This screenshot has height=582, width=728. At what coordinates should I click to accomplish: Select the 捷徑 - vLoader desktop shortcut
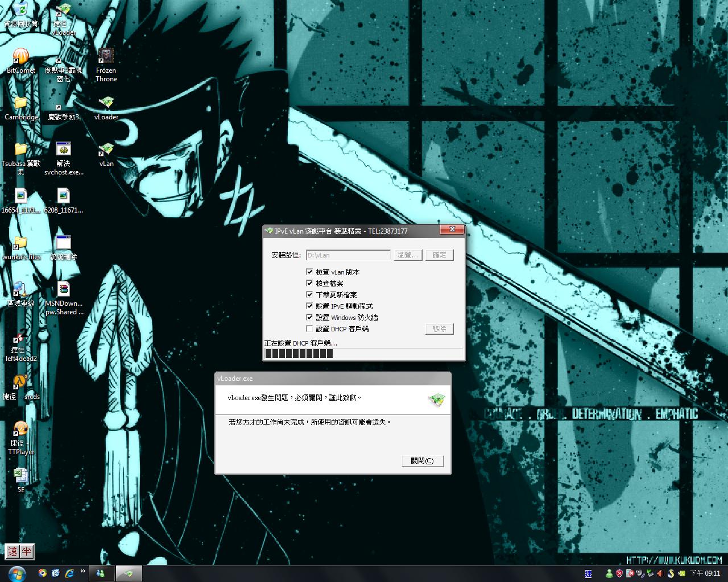[x=64, y=18]
